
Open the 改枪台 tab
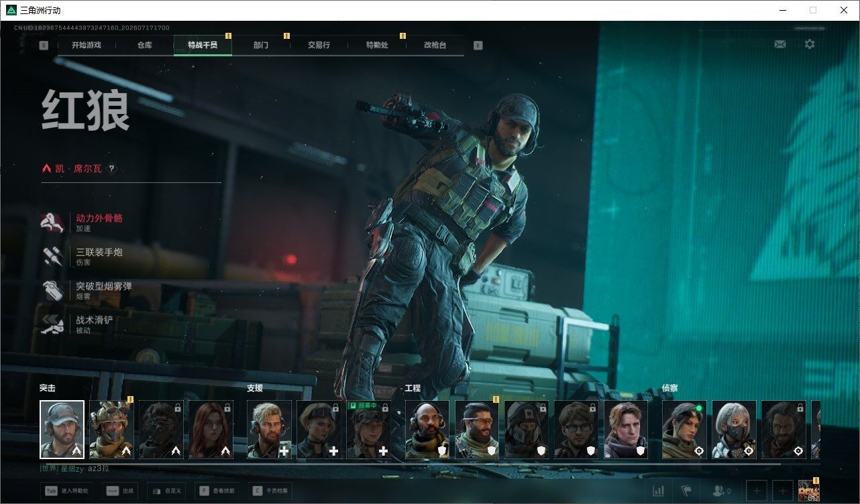[x=435, y=45]
